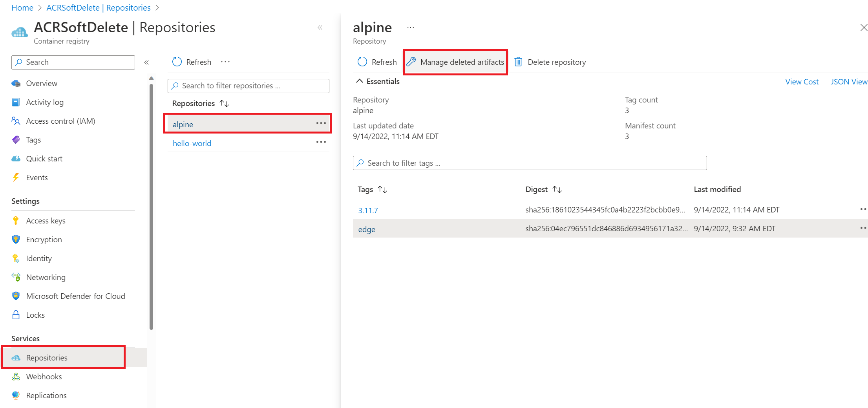Click the Microsoft Defender shield icon

coord(16,296)
